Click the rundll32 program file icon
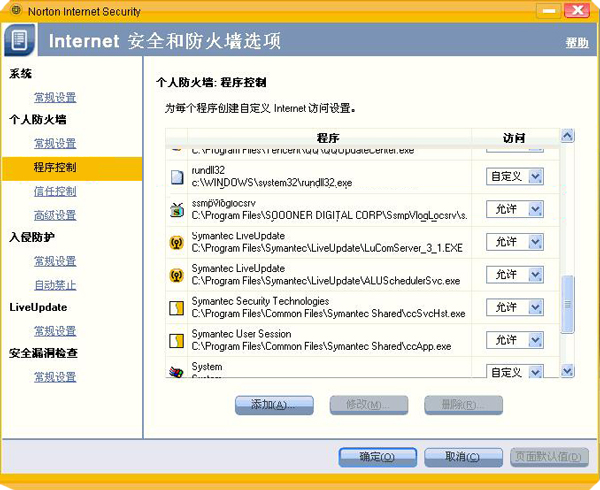The image size is (600, 490). (177, 177)
